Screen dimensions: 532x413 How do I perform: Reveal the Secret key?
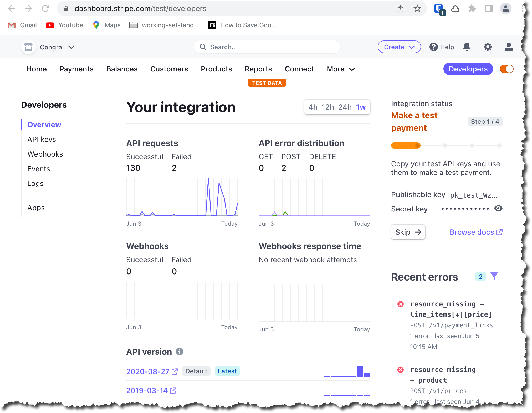tap(499, 209)
